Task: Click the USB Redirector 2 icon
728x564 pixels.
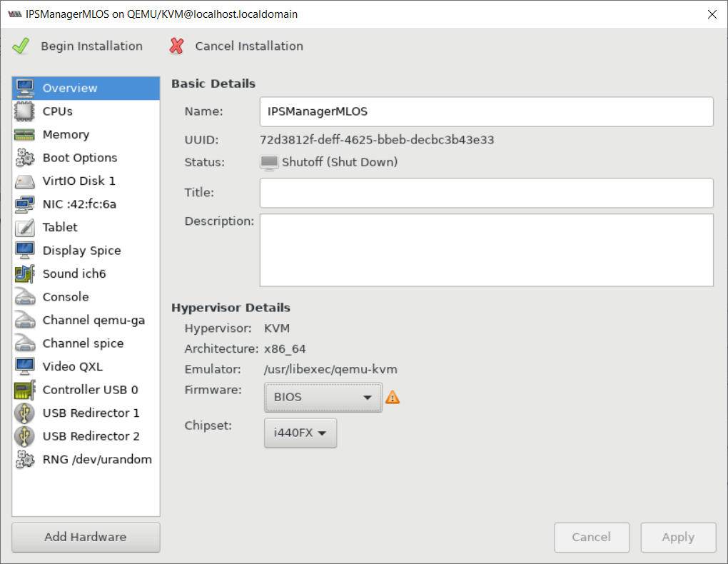Action: point(24,437)
